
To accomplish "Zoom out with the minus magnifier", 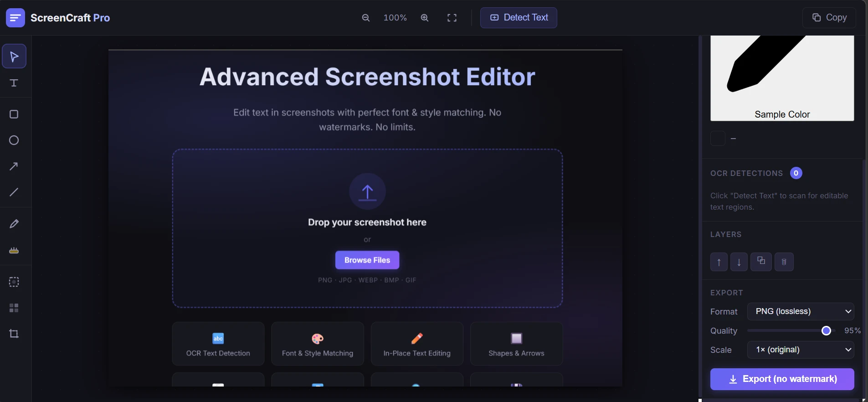I will (365, 18).
